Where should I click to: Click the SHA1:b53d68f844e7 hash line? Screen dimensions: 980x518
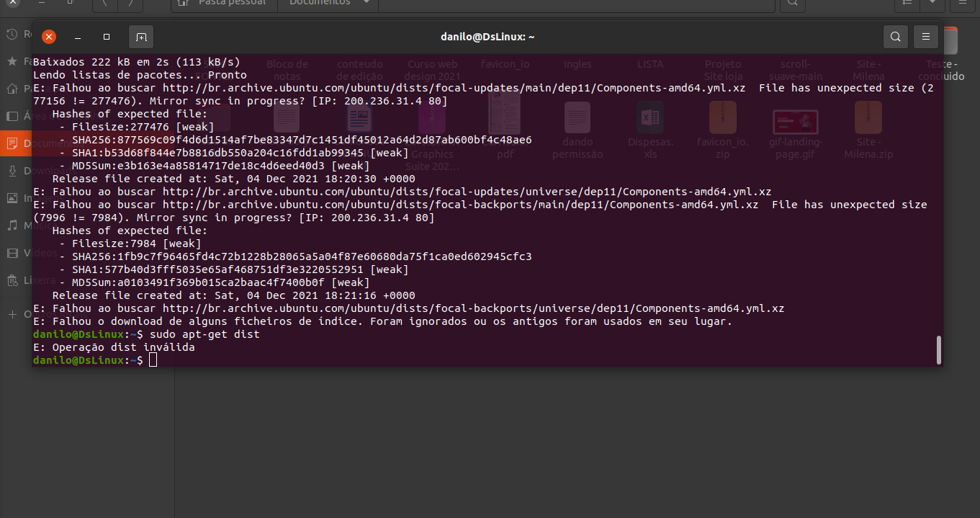(x=234, y=153)
